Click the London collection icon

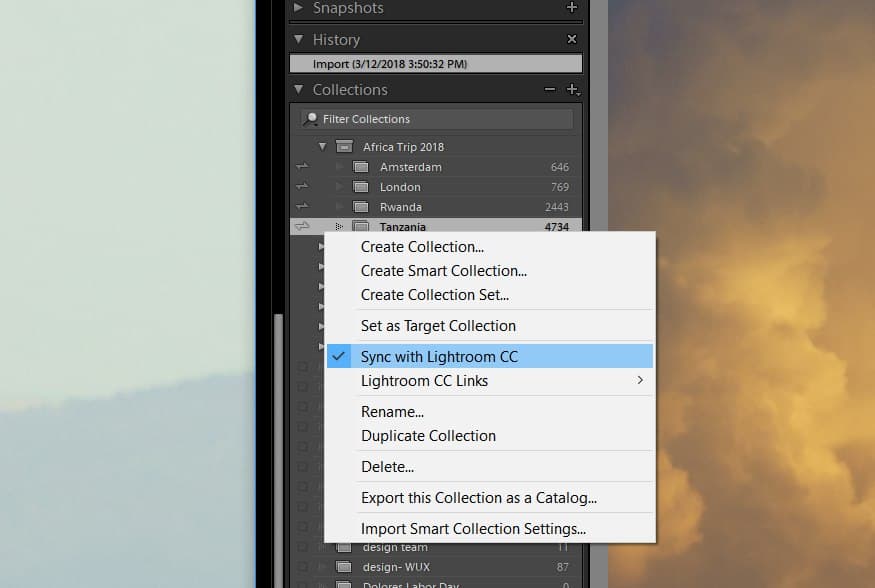[361, 187]
